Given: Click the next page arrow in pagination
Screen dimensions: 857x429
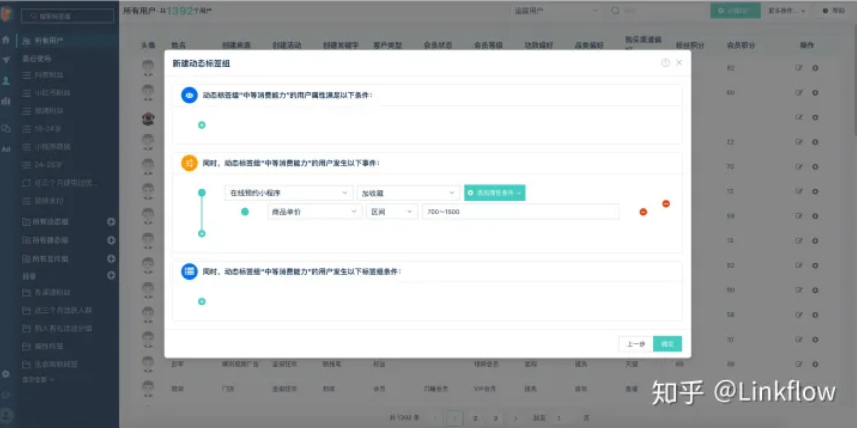Looking at the screenshot, I should point(515,418).
